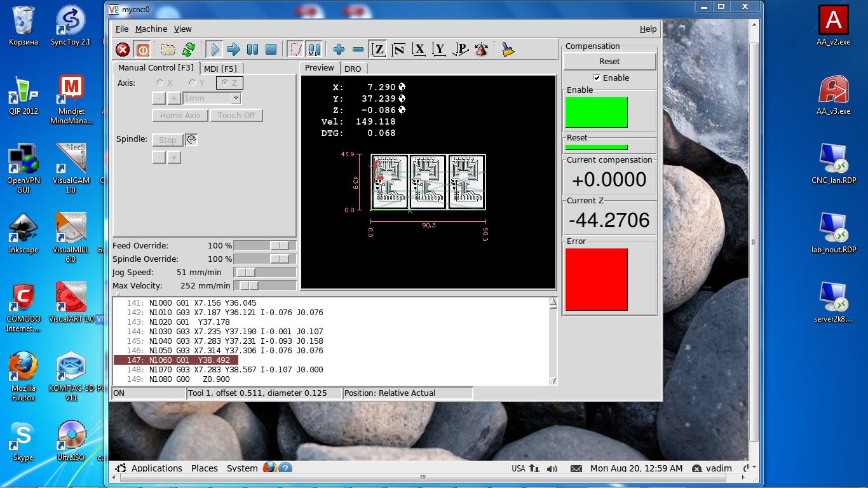Click the Max Velocity slider
This screenshot has width=868, height=488.
pos(265,286)
